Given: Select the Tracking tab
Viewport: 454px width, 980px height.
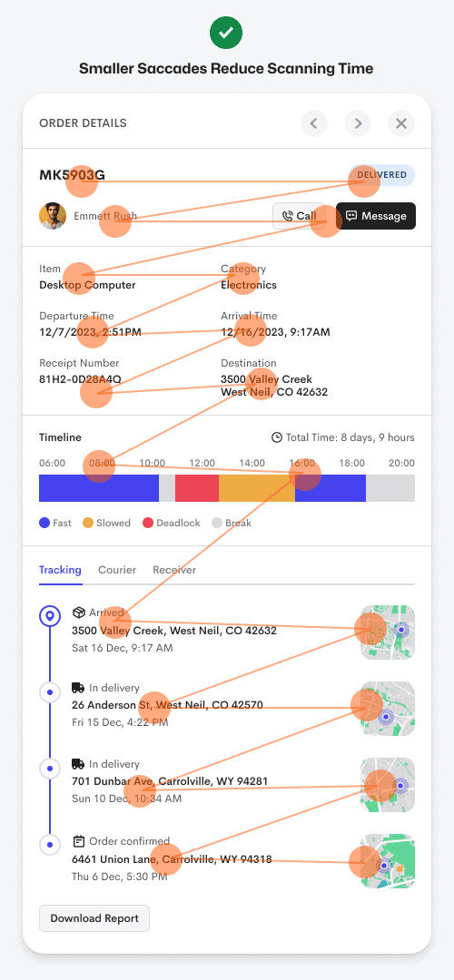Looking at the screenshot, I should pos(60,570).
